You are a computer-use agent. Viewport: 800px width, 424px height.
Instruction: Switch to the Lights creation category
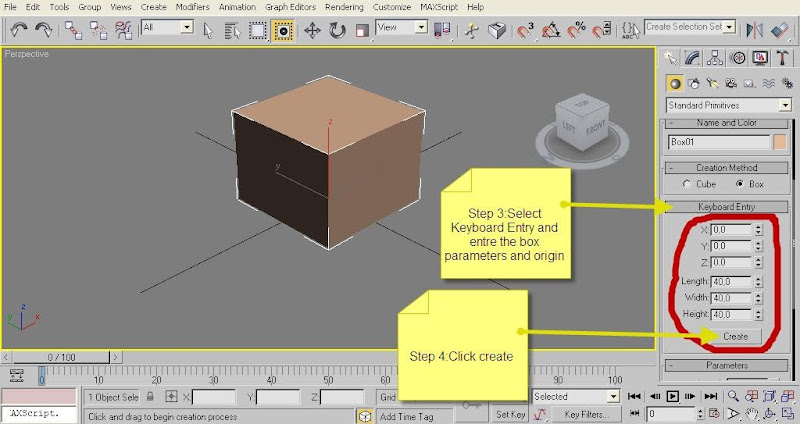coord(713,84)
